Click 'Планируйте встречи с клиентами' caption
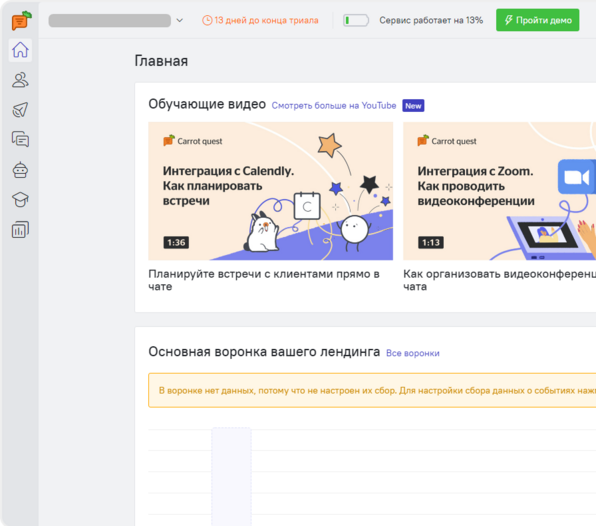The width and height of the screenshot is (596, 526). click(264, 280)
